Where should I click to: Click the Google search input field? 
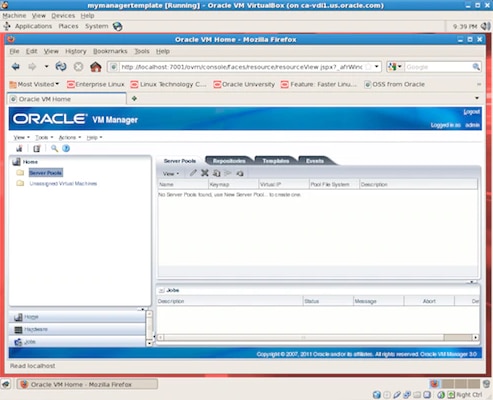click(438, 67)
